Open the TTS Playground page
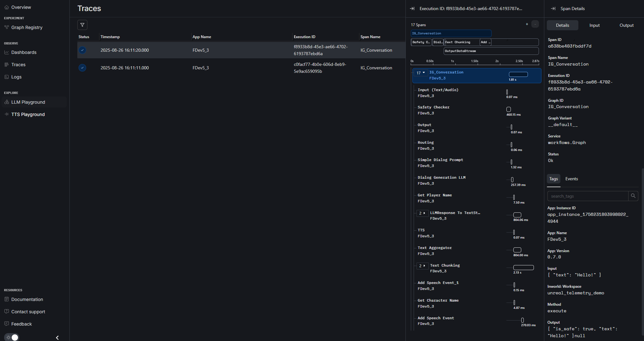 click(x=28, y=114)
